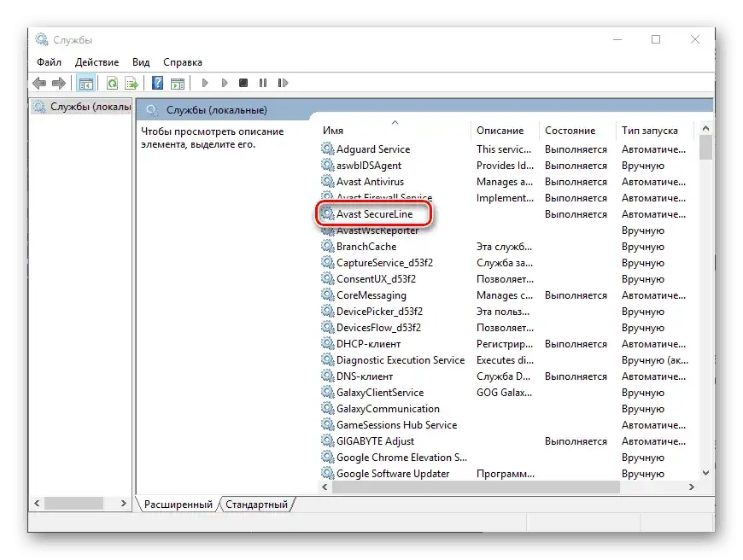The height and width of the screenshot is (560, 743).
Task: Click the back navigation arrow
Action: (39, 83)
